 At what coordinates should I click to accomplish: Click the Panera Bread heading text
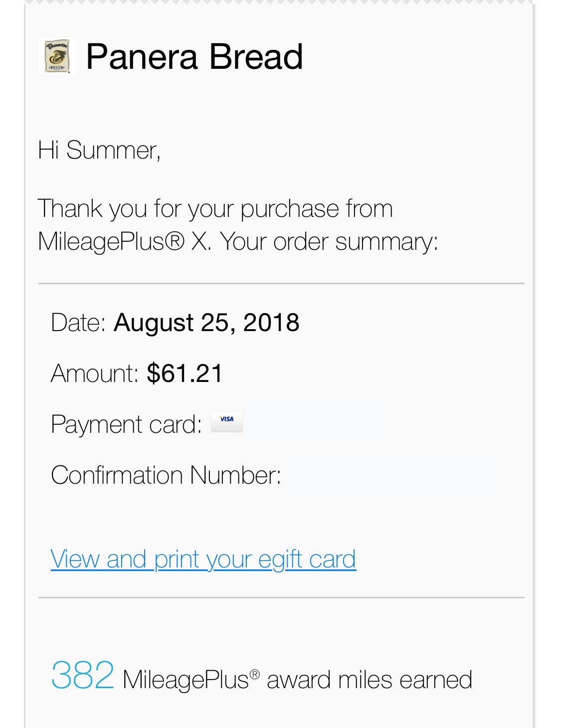(x=194, y=56)
